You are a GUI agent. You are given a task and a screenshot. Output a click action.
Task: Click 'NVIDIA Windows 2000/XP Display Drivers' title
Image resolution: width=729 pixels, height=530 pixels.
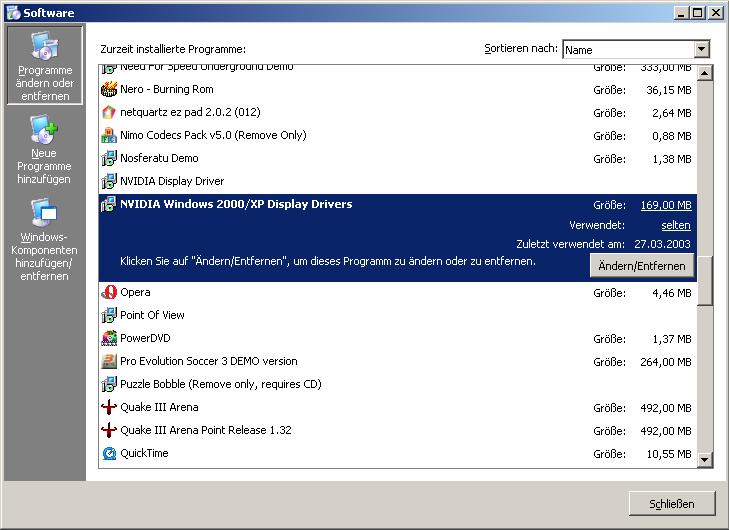[x=236, y=204]
